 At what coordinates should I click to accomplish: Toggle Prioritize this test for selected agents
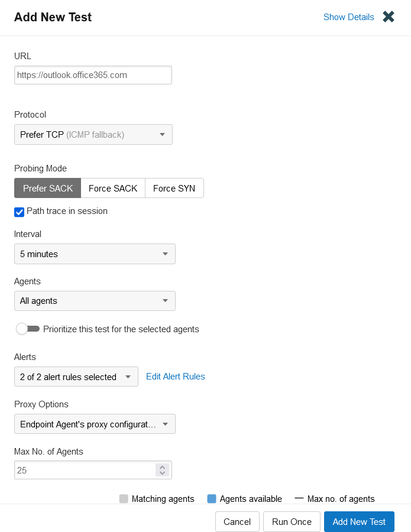pos(28,329)
